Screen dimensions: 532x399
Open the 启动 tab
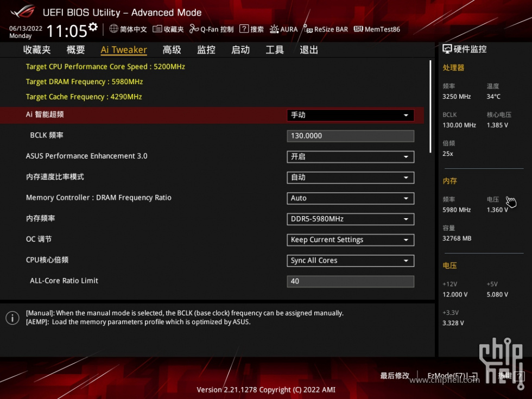tap(240, 50)
